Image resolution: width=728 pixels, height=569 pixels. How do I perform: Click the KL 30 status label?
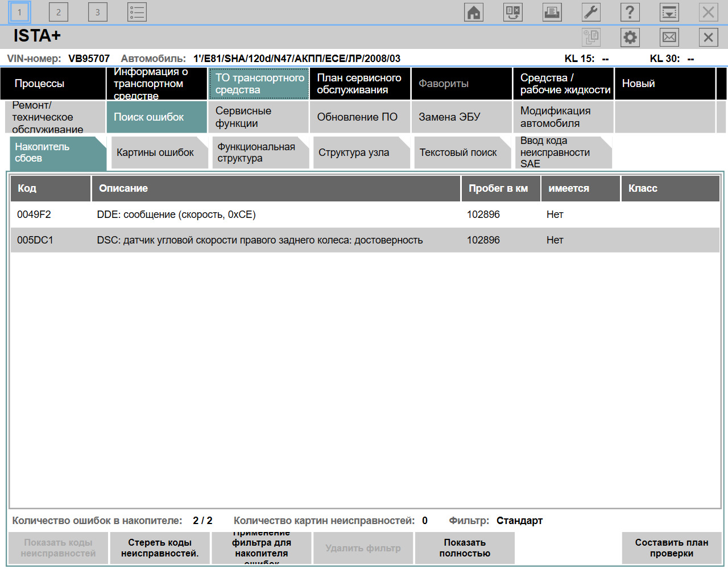665,59
